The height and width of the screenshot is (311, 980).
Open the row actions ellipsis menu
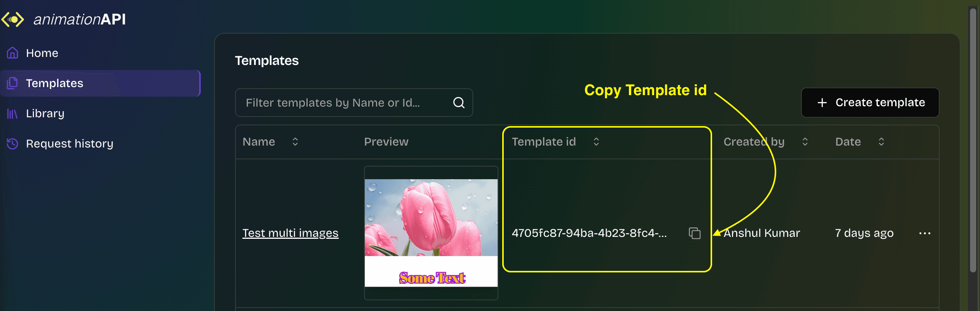click(x=925, y=233)
